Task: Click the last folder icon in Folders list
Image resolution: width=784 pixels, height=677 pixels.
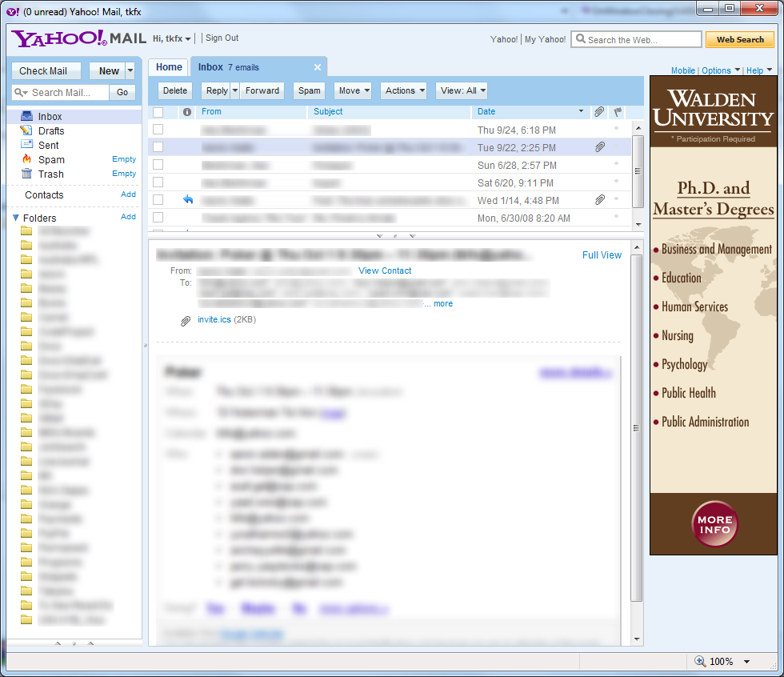Action: click(x=26, y=620)
